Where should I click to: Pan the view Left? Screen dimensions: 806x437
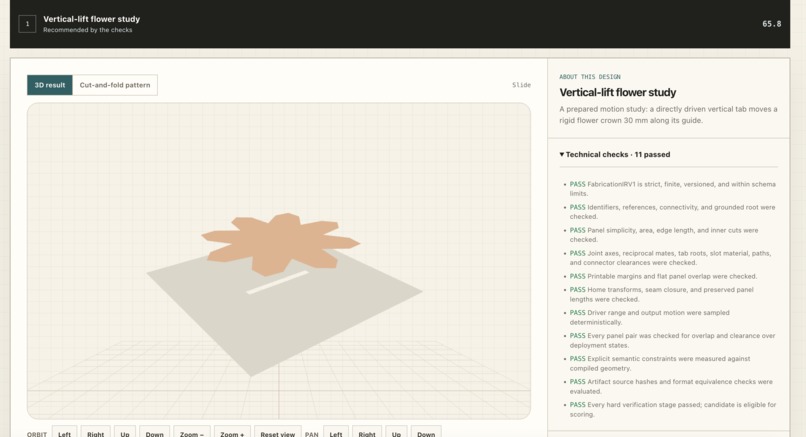pos(336,433)
